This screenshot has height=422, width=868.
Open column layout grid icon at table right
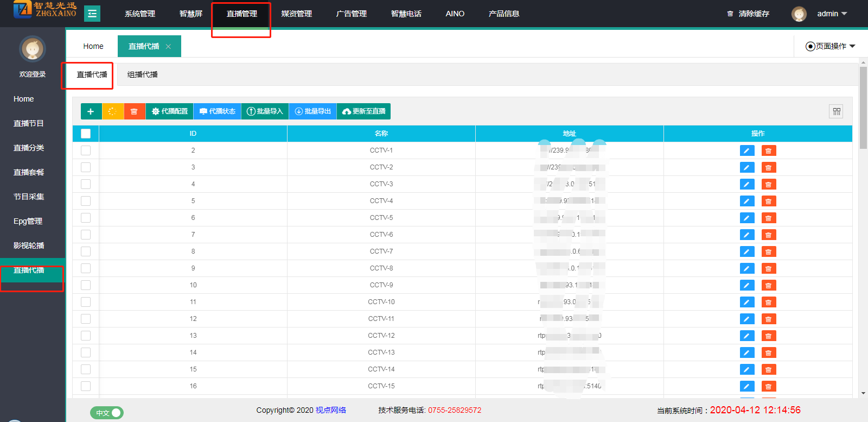click(837, 111)
